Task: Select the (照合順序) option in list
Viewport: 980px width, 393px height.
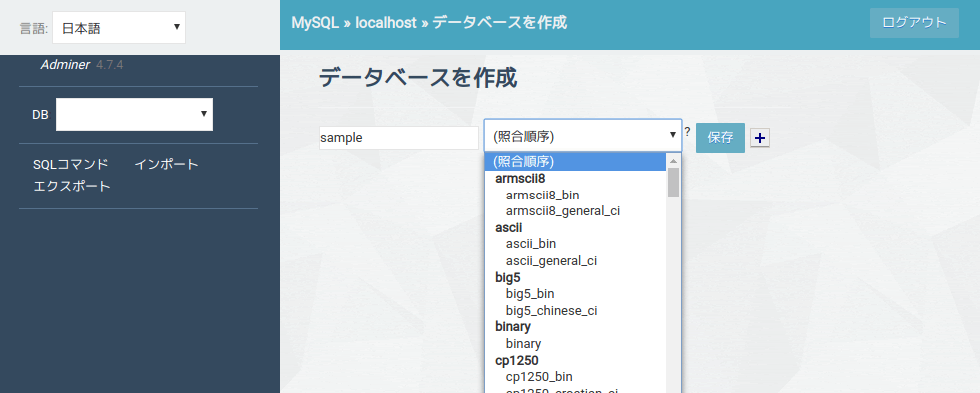Action: (575, 162)
